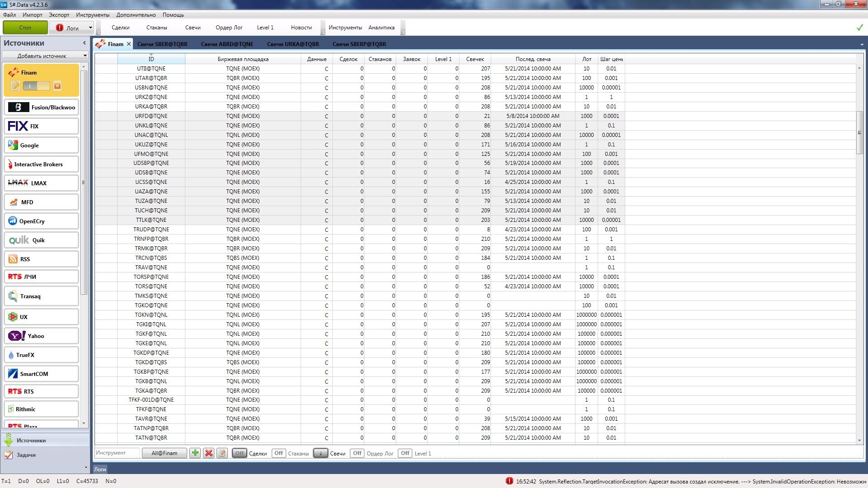Image resolution: width=868 pixels, height=488 pixels.
Task: Toggle Ордер Лог download Off switch
Action: 357,453
